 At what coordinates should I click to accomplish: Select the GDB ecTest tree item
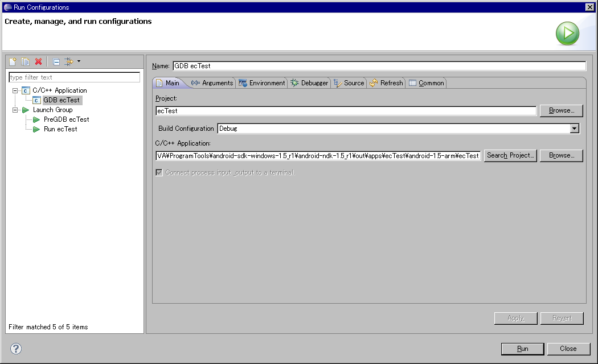(x=62, y=100)
